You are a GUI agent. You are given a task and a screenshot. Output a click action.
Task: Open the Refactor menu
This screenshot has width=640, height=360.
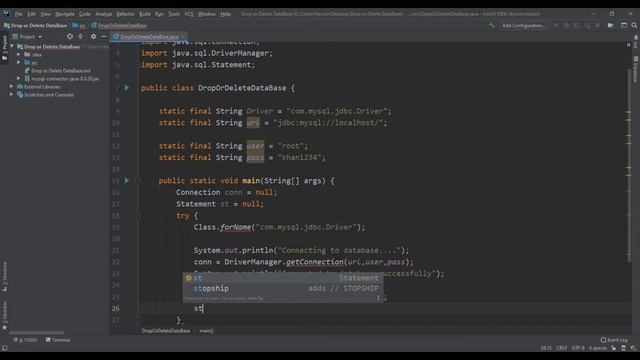(x=125, y=14)
